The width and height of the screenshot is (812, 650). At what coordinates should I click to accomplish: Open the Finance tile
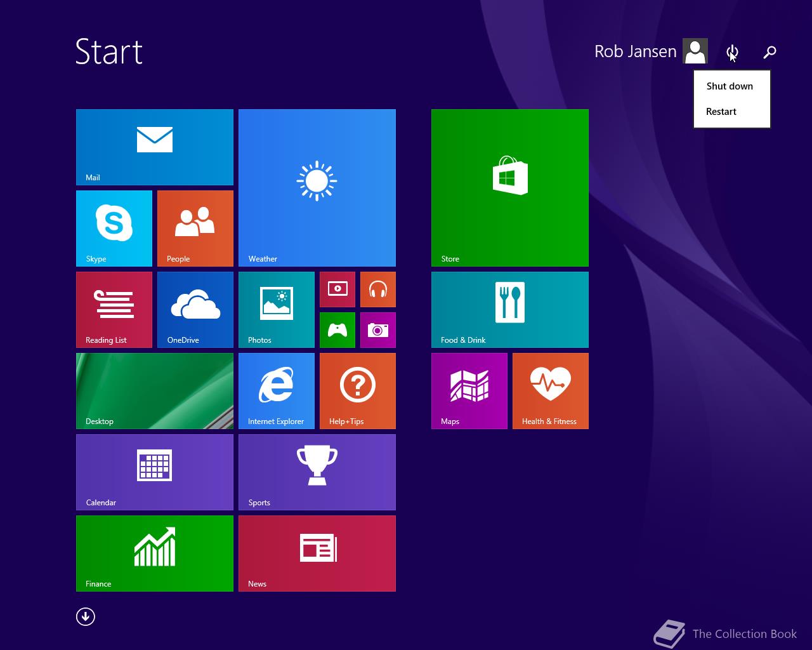point(155,554)
